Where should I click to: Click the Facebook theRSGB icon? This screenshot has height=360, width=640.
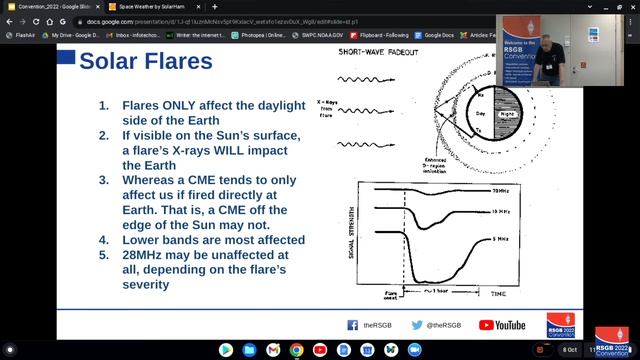pos(353,325)
